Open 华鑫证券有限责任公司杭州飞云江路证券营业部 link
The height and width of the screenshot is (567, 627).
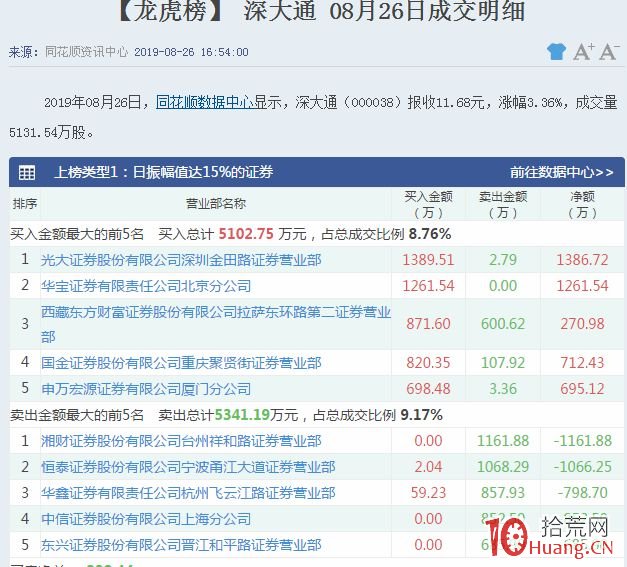click(x=188, y=493)
